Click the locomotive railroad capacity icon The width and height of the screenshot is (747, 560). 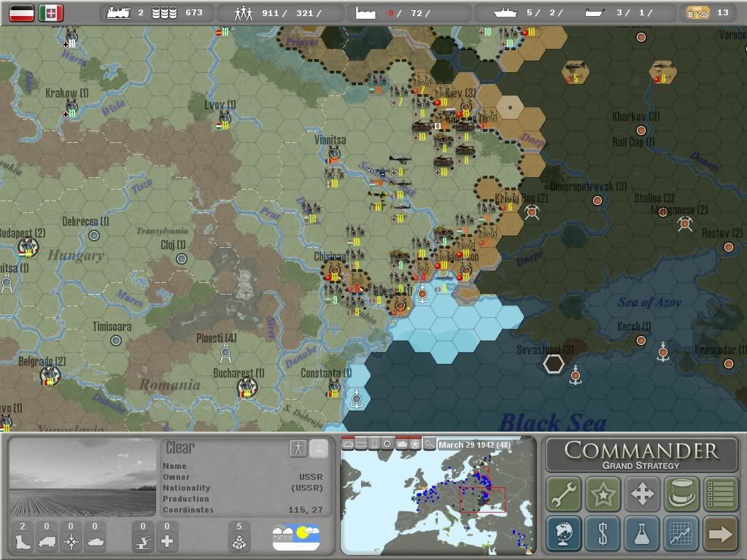[x=119, y=13]
